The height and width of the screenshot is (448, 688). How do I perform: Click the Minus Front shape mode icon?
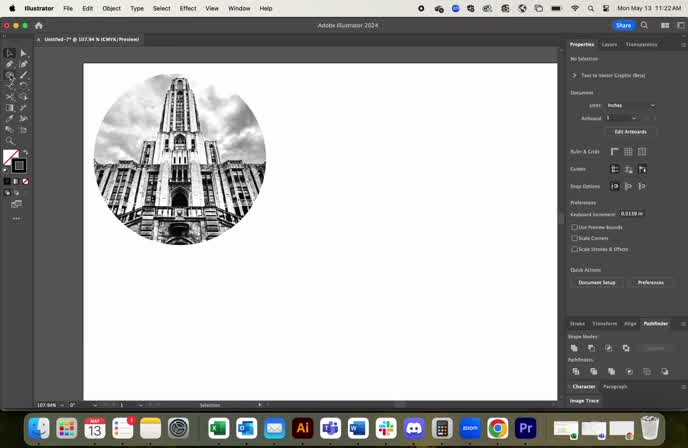[591, 348]
